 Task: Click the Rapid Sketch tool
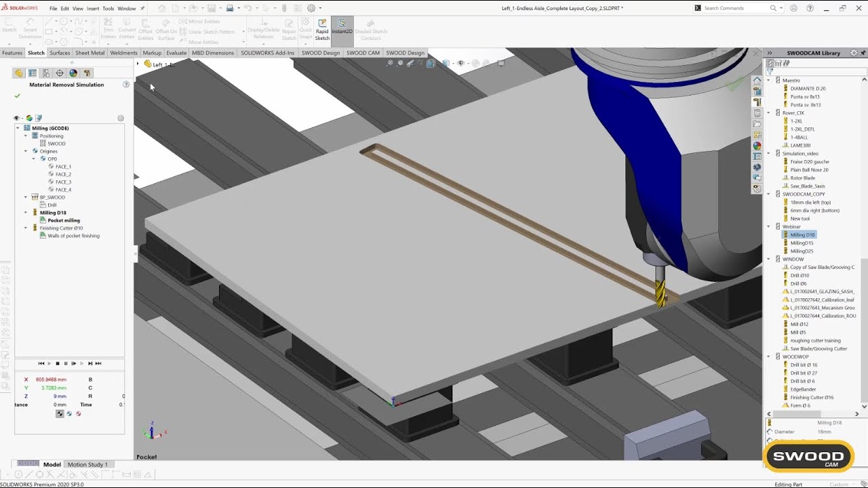[x=322, y=30]
